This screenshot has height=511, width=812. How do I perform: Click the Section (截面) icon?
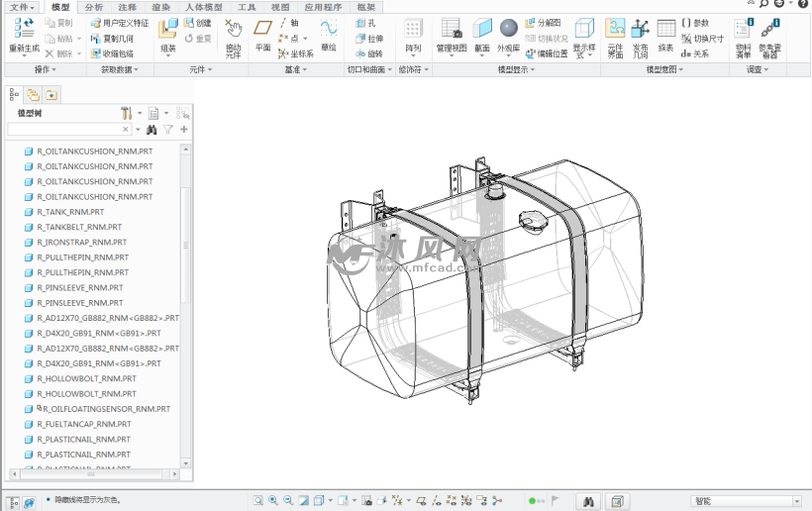(482, 29)
